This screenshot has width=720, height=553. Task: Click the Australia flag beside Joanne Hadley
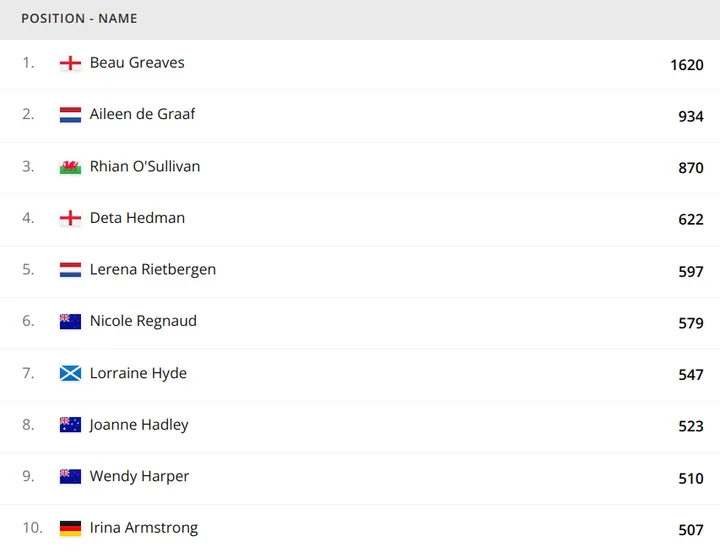click(70, 425)
